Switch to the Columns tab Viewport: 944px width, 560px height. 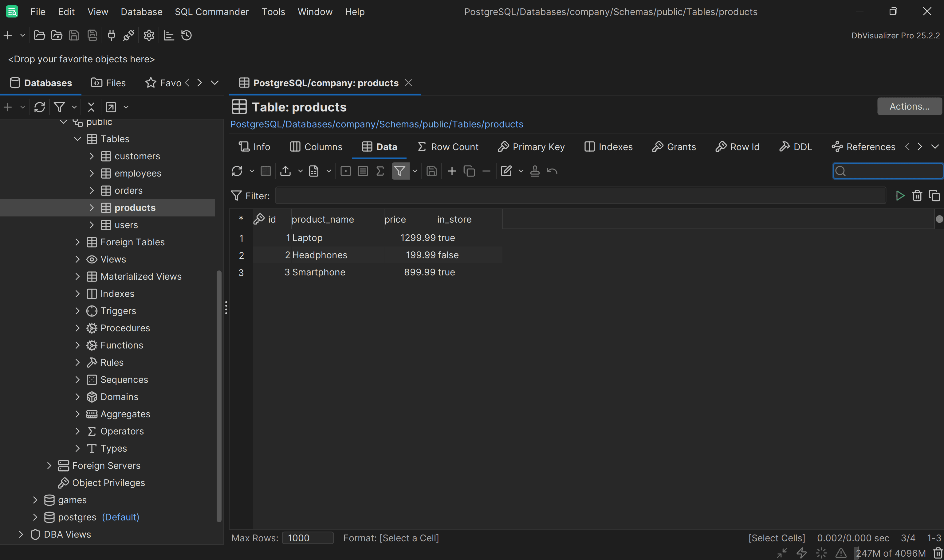[316, 147]
